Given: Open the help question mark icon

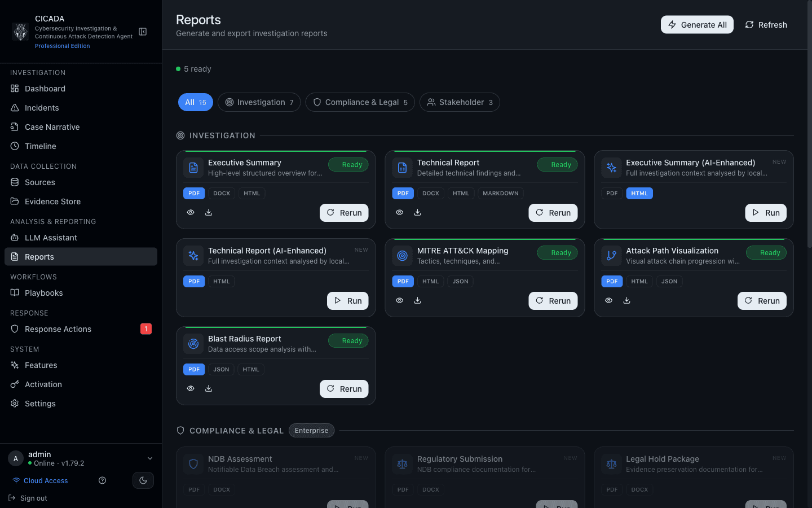Looking at the screenshot, I should pyautogui.click(x=102, y=480).
